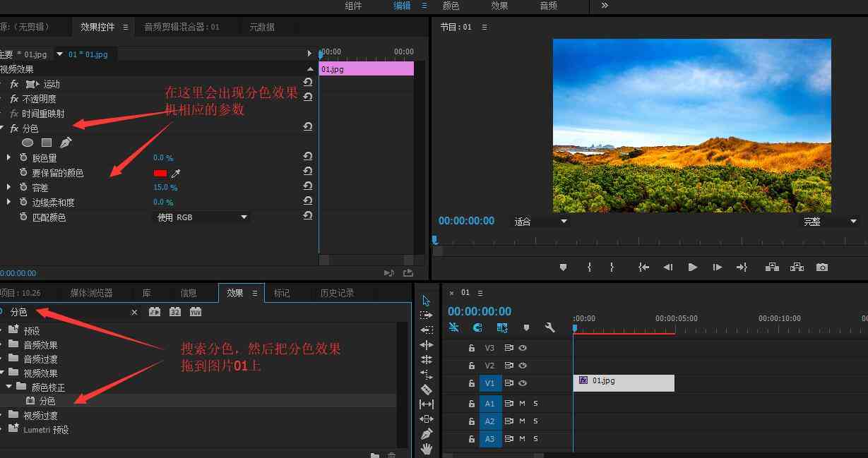868x458 pixels.
Task: Select the rectangle mask tool under 分色
Action: [47, 143]
